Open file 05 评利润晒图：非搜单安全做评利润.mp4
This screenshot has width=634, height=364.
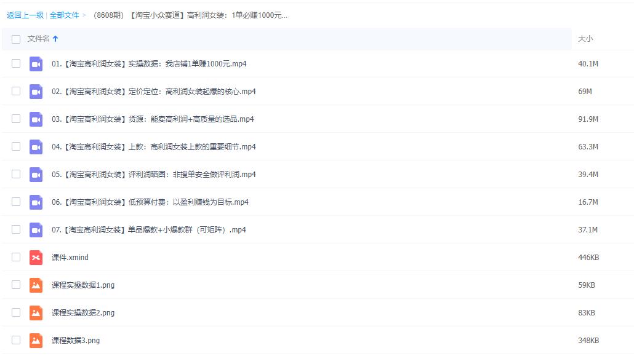tap(154, 175)
